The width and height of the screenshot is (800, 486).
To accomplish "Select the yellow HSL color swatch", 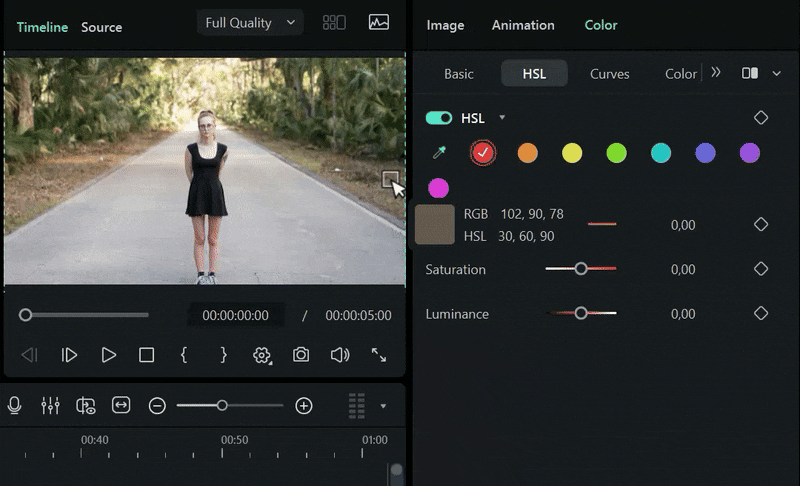I will (572, 153).
